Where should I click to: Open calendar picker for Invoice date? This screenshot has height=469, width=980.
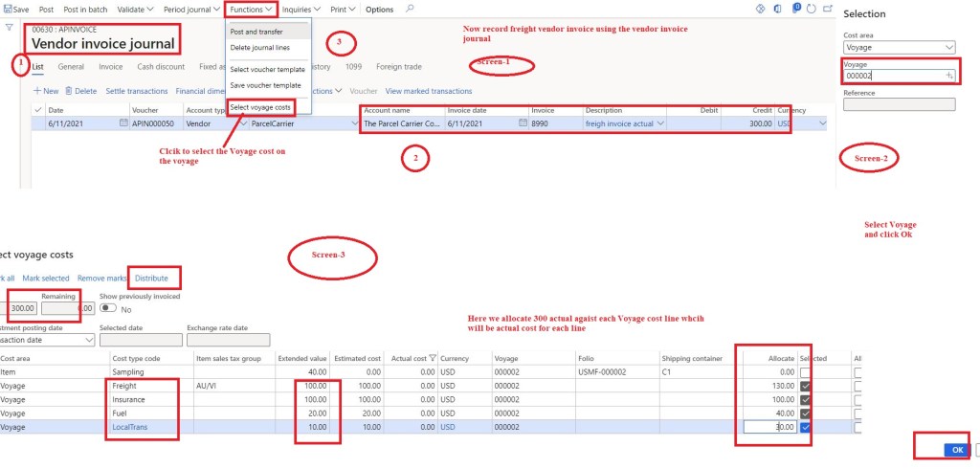pos(523,123)
